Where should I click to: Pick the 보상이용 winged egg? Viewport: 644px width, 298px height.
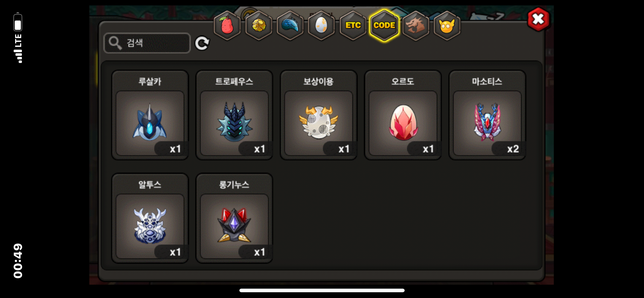pos(318,115)
